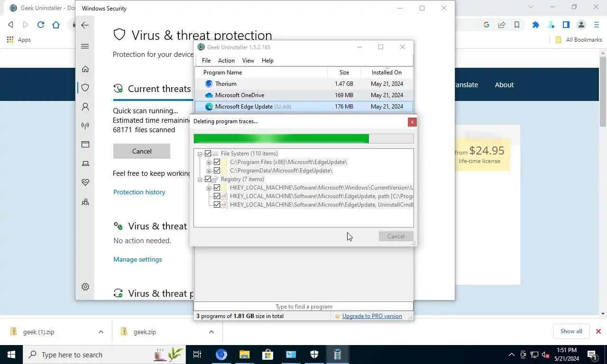Open About tab on website navigation
This screenshot has width=607, height=364.
coord(504,85)
